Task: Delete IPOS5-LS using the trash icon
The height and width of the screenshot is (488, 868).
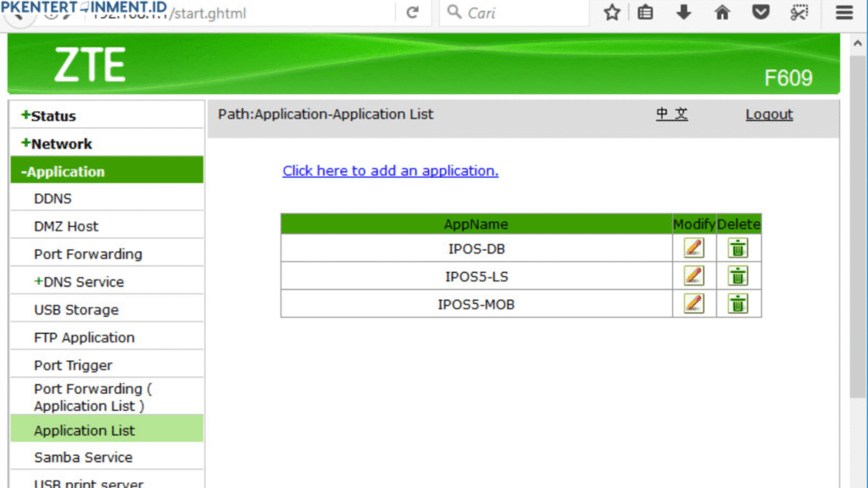Action: point(738,275)
